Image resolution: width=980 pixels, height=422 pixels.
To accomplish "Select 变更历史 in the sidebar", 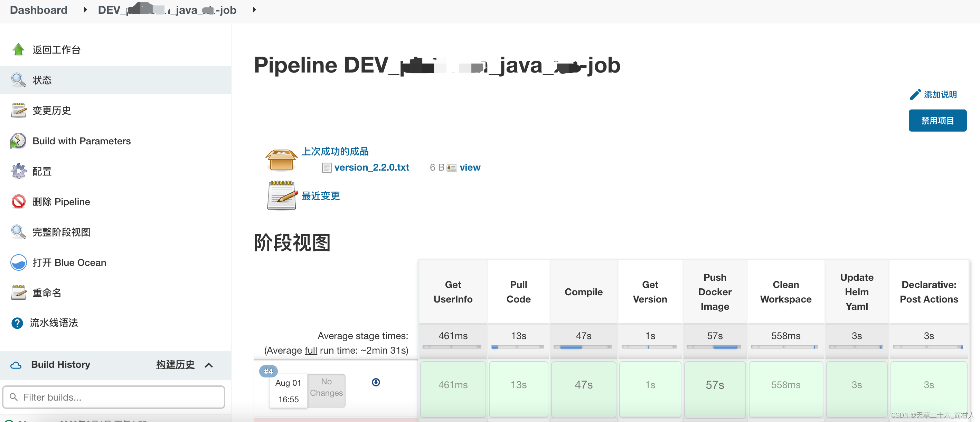I will [x=52, y=111].
